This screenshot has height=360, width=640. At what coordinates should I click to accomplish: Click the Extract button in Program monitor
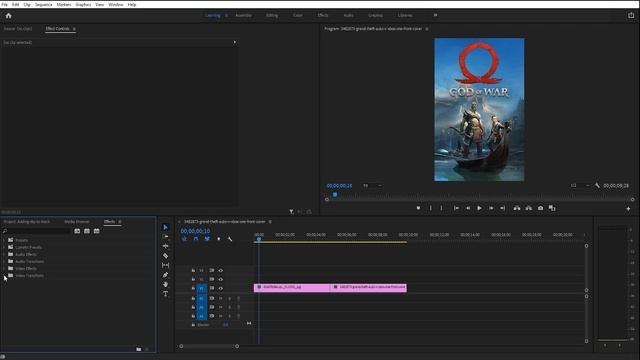(529, 208)
